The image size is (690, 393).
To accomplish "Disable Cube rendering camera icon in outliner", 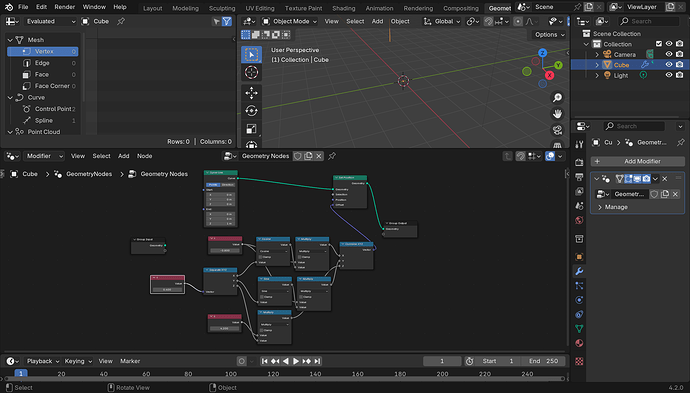I will (x=679, y=65).
